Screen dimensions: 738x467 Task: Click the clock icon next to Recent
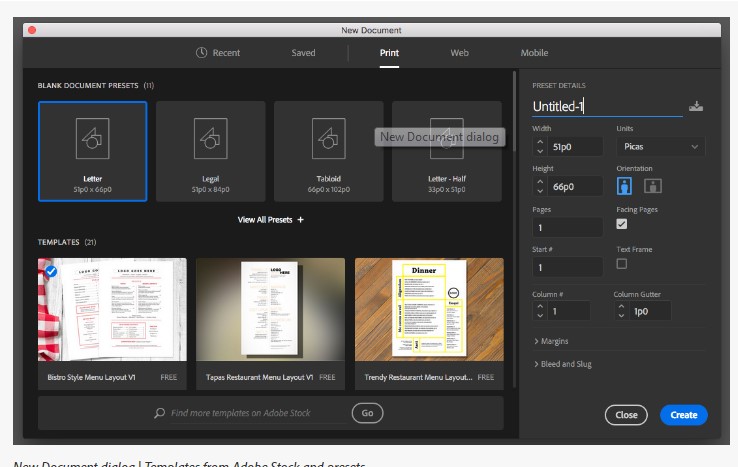202,53
